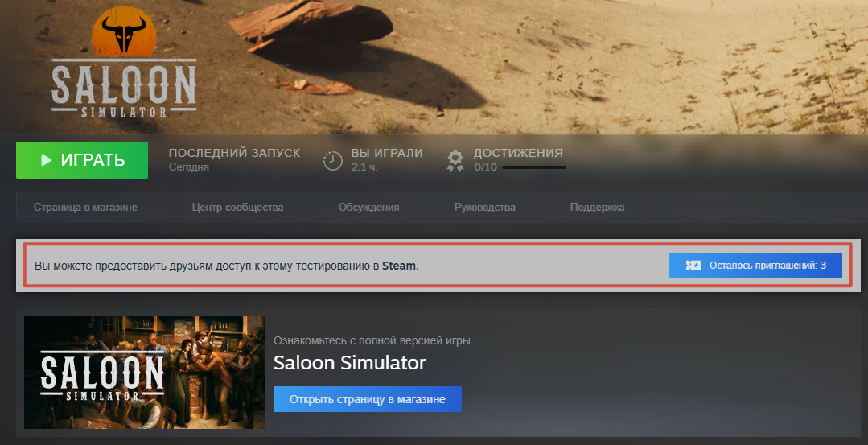This screenshot has width=868, height=445.
Task: Open Поддержка tab
Action: (597, 208)
